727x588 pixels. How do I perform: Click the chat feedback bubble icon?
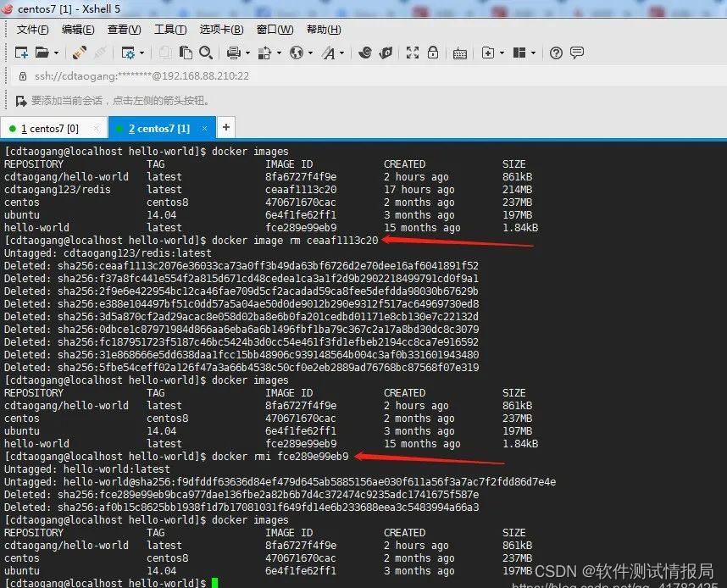[577, 53]
